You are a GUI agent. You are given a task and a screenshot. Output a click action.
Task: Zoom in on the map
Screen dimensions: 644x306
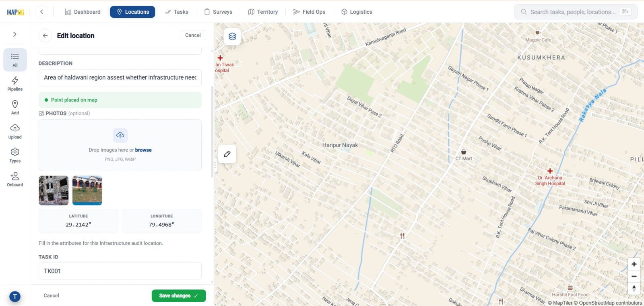[x=634, y=264]
